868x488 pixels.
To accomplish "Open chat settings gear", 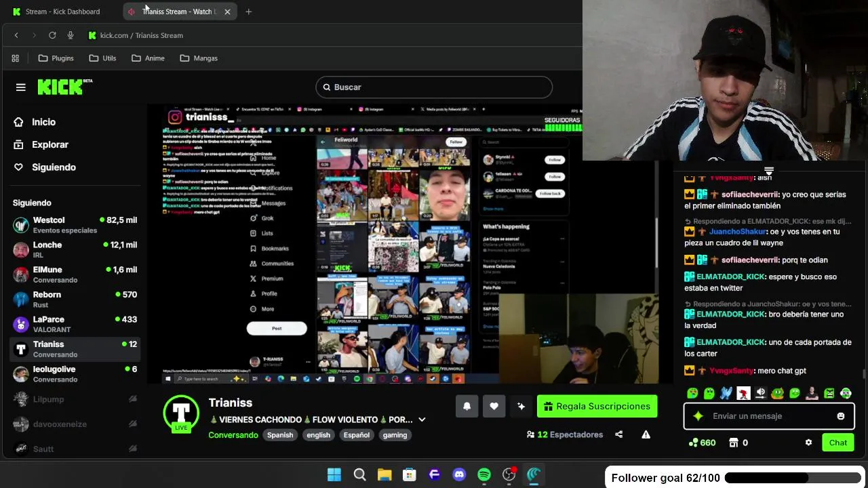I will 808,443.
